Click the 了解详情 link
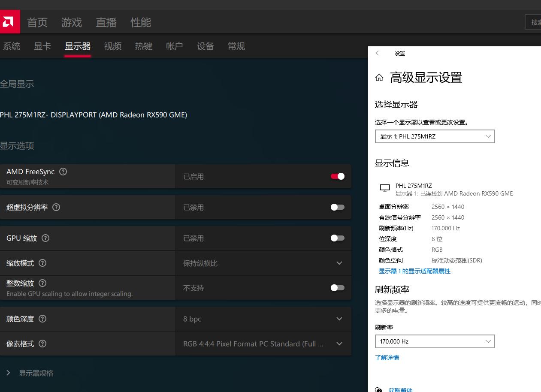The image size is (541, 392). pyautogui.click(x=387, y=357)
